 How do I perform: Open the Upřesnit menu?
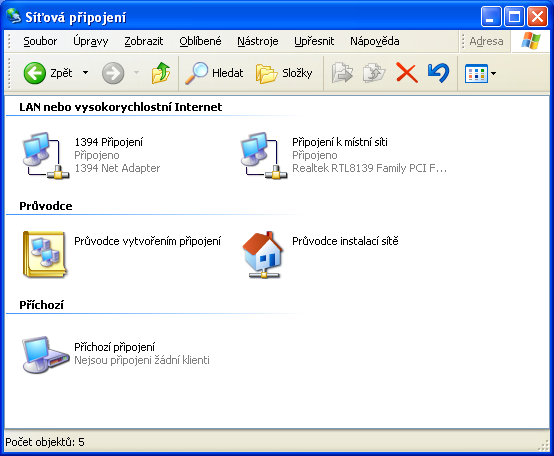[x=314, y=41]
